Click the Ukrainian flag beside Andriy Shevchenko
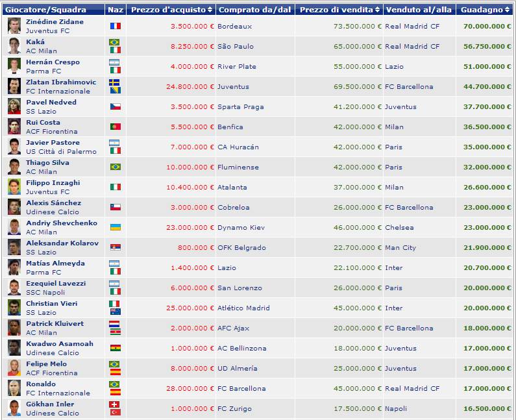The image size is (516, 420). [115, 227]
